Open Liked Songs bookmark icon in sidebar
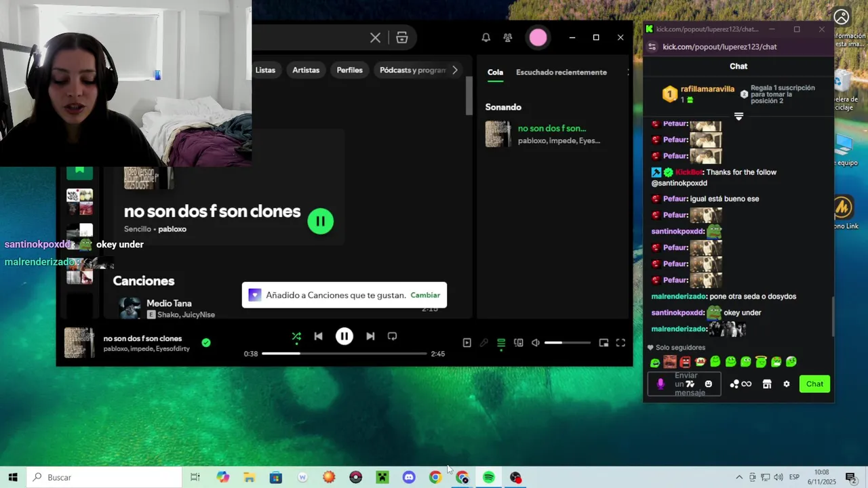This screenshot has height=488, width=868. click(x=79, y=171)
